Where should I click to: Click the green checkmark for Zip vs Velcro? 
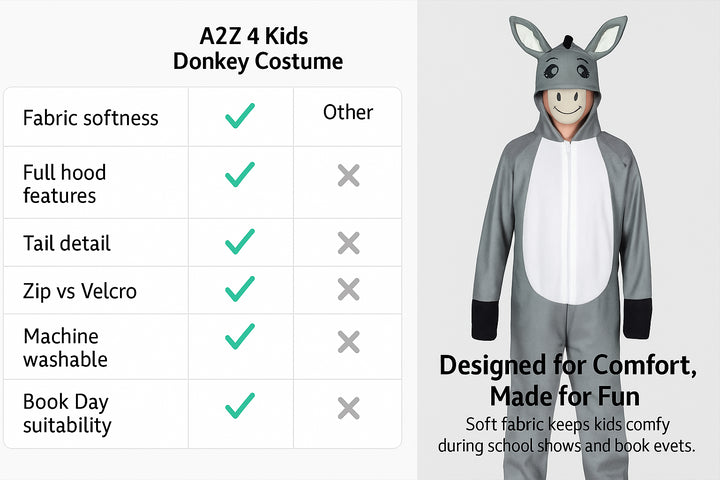click(240, 288)
